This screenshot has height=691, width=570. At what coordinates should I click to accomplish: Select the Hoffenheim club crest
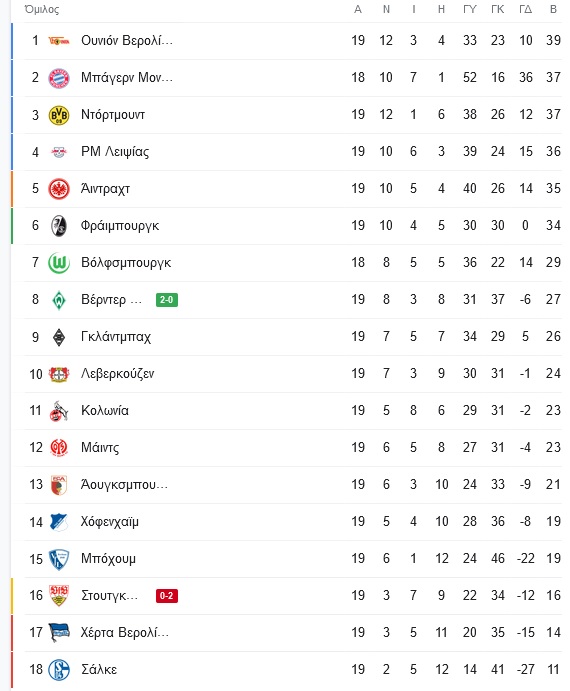[59, 522]
